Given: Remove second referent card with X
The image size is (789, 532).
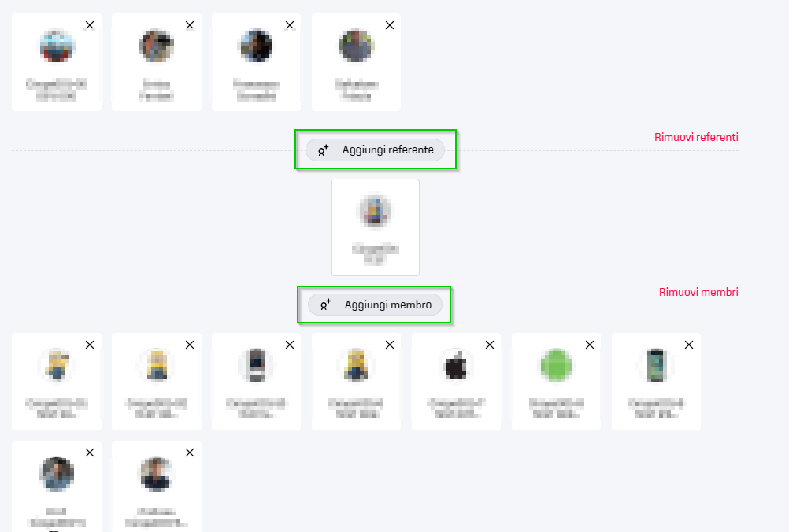Looking at the screenshot, I should [x=190, y=25].
